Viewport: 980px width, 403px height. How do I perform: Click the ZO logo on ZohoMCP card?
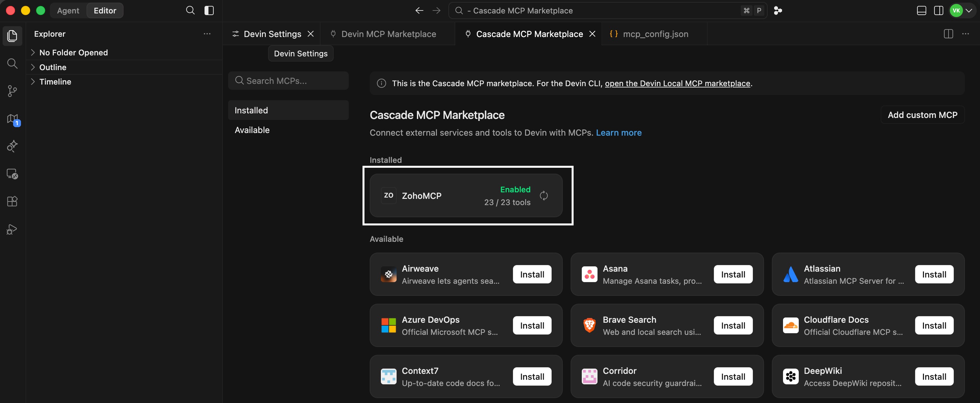[388, 195]
